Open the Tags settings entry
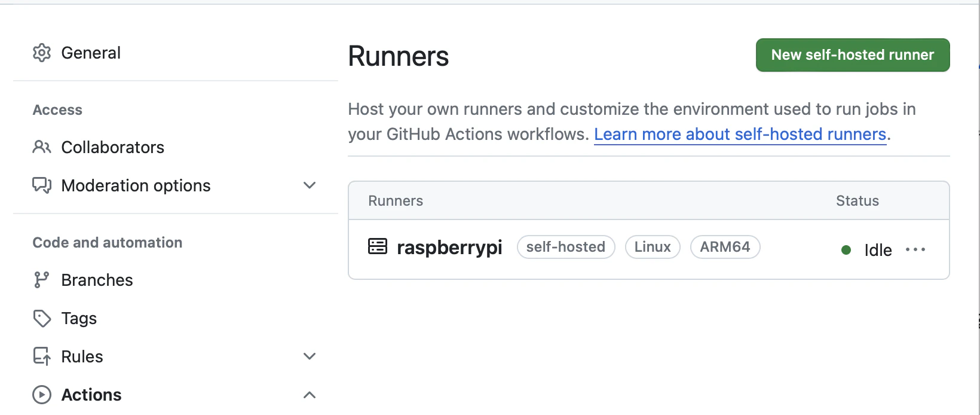The width and height of the screenshot is (980, 415). tap(79, 318)
